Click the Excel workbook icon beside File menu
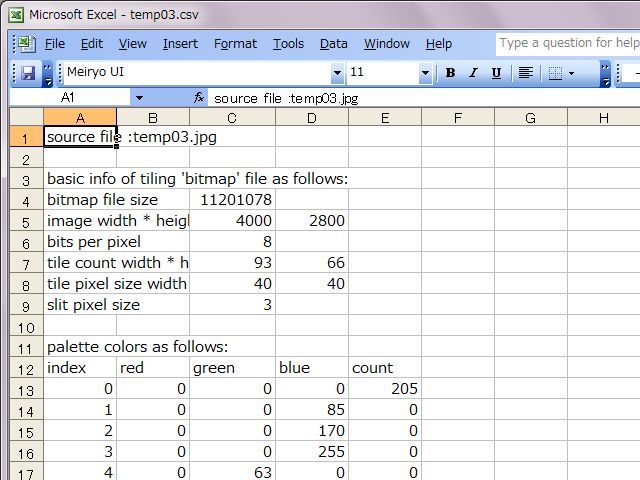 27,44
